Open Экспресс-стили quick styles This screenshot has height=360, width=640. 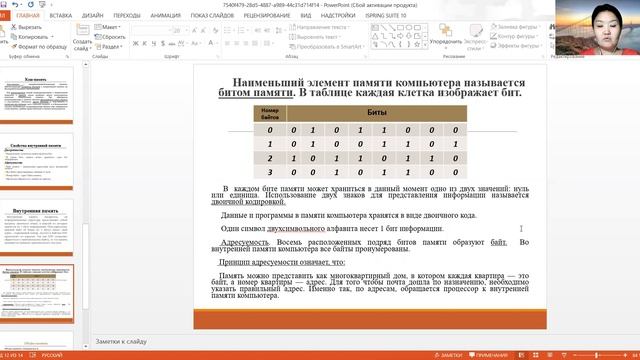[x=475, y=38]
